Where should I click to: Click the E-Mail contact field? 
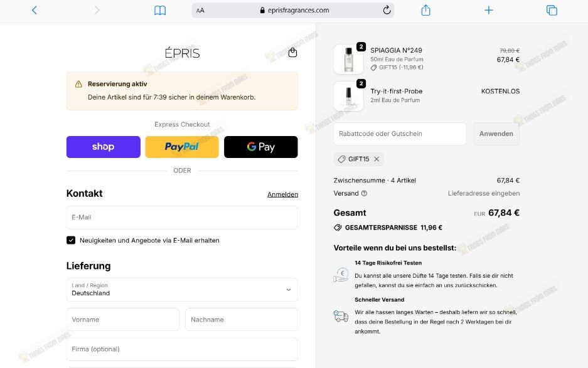pyautogui.click(x=182, y=218)
